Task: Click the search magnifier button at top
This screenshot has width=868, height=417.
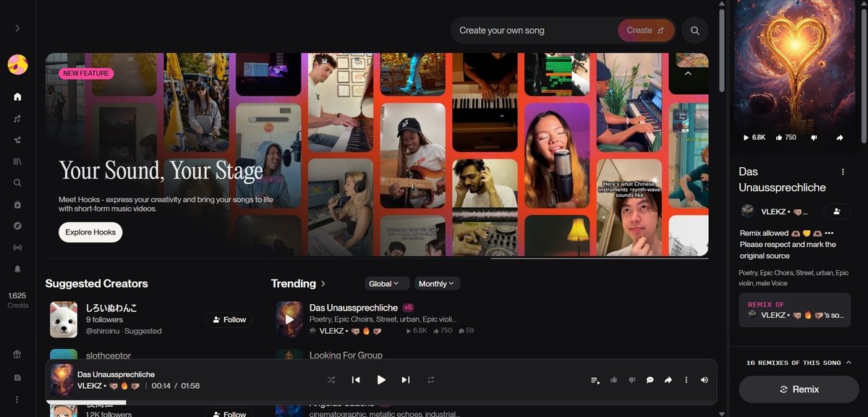Action: click(x=695, y=30)
